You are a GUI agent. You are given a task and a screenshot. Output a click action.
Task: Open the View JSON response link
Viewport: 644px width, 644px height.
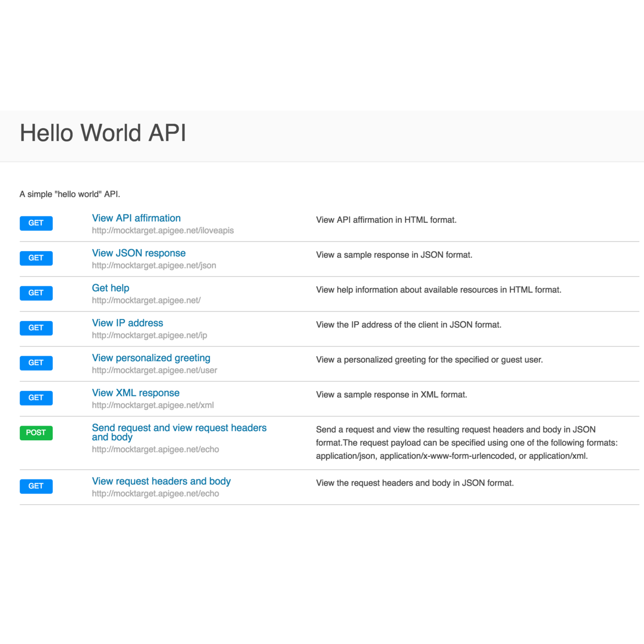tap(138, 253)
